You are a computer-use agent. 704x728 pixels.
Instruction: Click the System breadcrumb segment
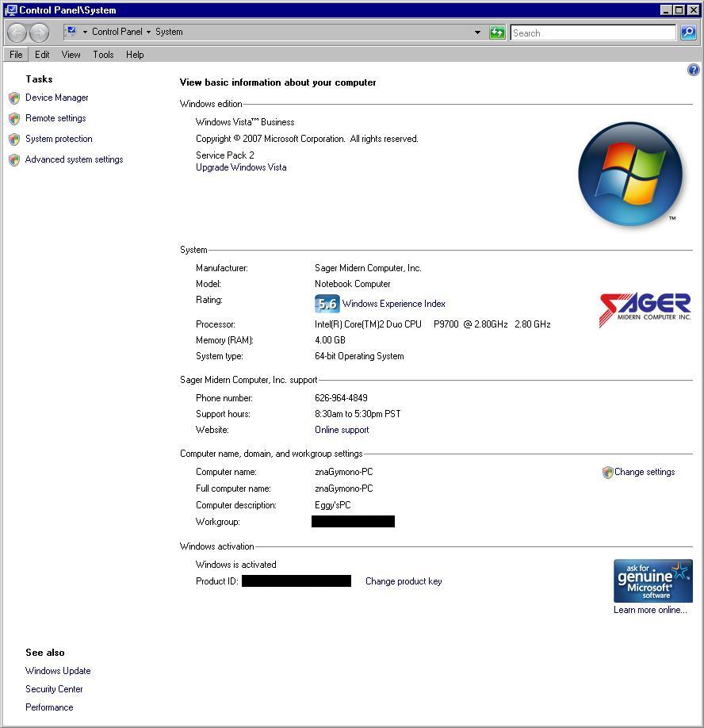coord(169,32)
